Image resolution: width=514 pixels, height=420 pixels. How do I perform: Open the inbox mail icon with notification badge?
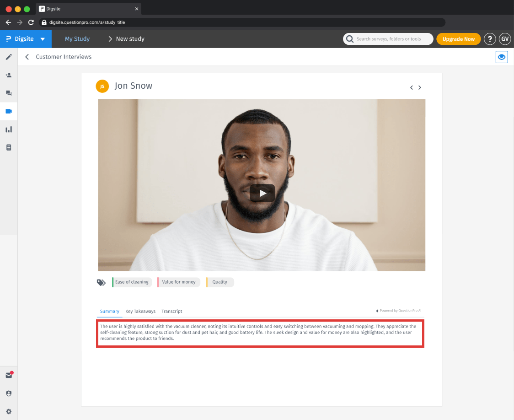[9, 375]
